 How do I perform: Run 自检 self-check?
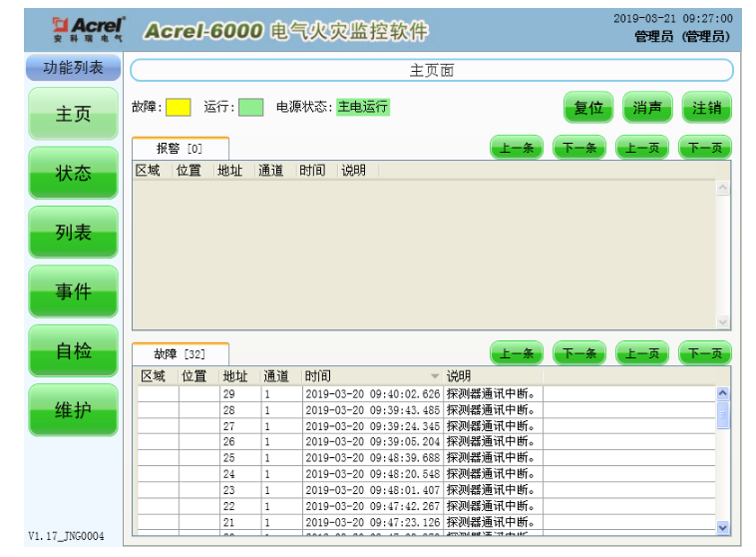click(73, 351)
